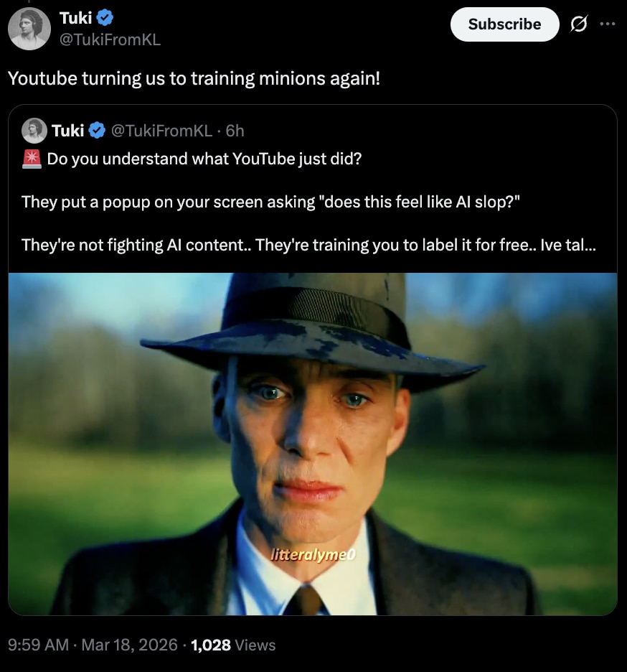Click the bold Tuki display name at top
This screenshot has height=672, width=627.
click(x=75, y=18)
